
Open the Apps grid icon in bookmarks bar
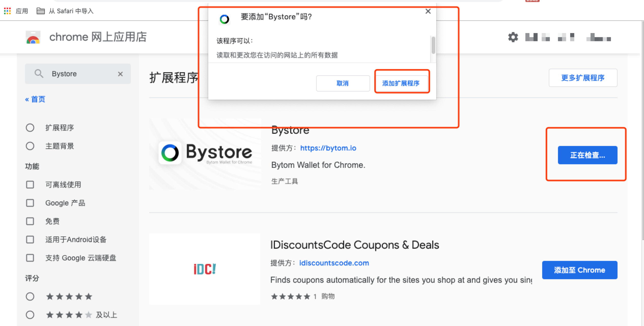click(7, 11)
